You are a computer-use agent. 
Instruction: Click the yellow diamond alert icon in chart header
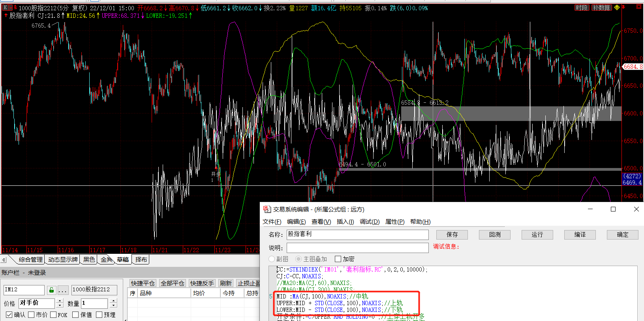pos(617,8)
